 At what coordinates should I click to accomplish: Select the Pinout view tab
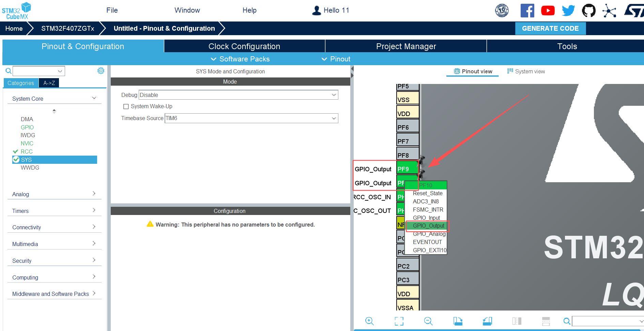(473, 71)
